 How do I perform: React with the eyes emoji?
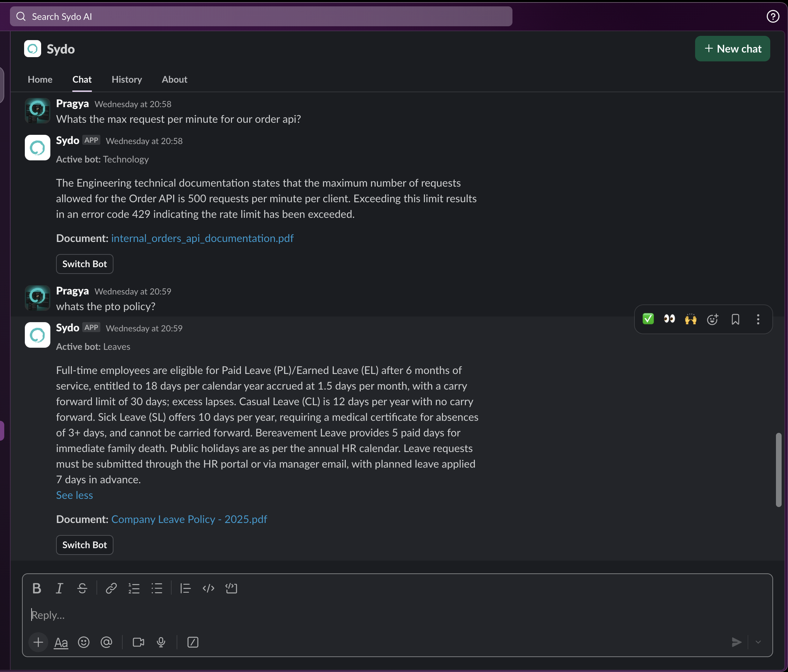point(669,319)
